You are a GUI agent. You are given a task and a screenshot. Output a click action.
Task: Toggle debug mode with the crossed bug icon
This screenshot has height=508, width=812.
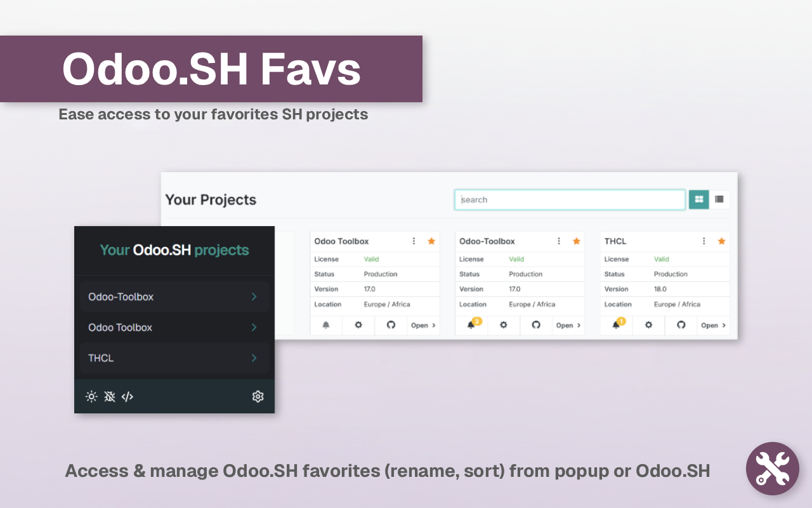tap(109, 396)
